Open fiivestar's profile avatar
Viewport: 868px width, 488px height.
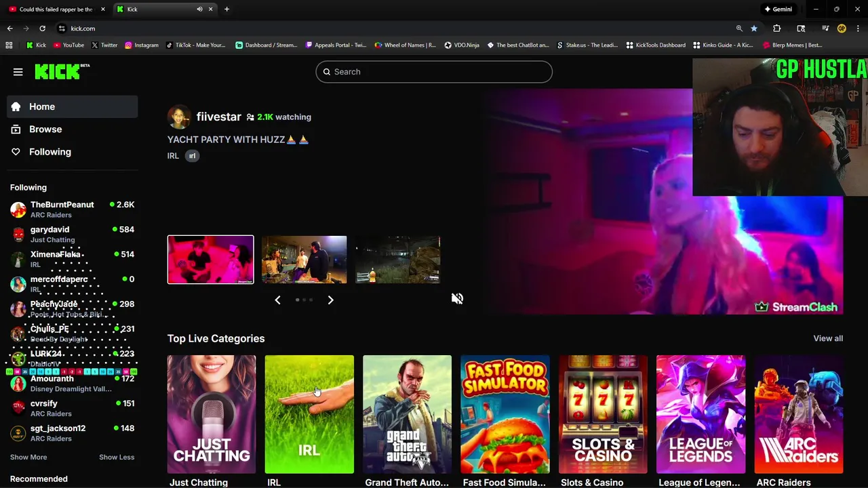click(179, 117)
